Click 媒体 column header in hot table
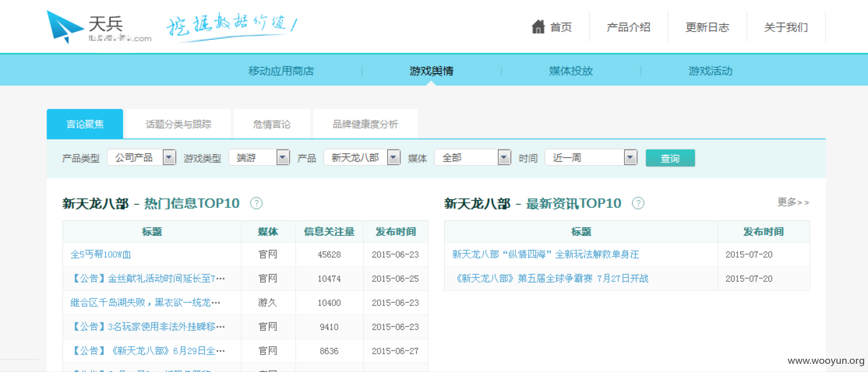This screenshot has width=868, height=372. [x=268, y=232]
